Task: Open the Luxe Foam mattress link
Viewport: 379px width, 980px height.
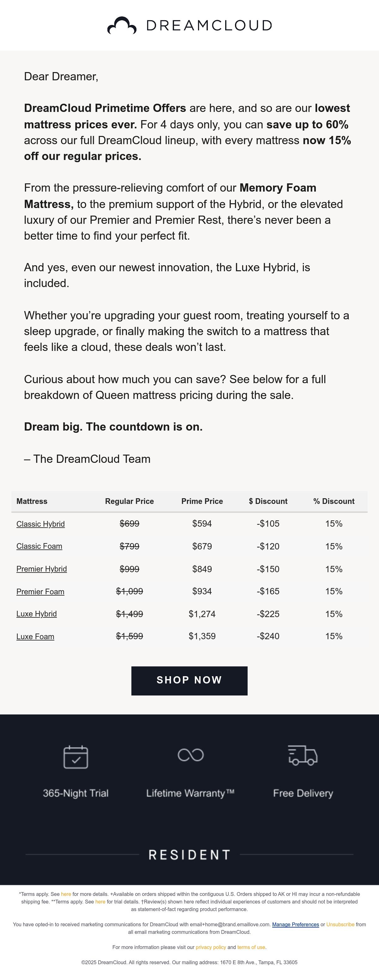Action: [x=35, y=636]
